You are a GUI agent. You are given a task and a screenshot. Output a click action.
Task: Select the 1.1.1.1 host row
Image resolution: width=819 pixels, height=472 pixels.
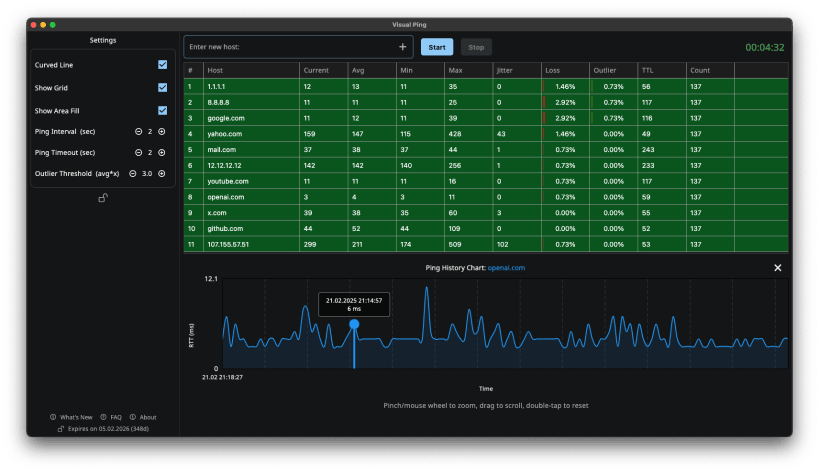click(486, 87)
